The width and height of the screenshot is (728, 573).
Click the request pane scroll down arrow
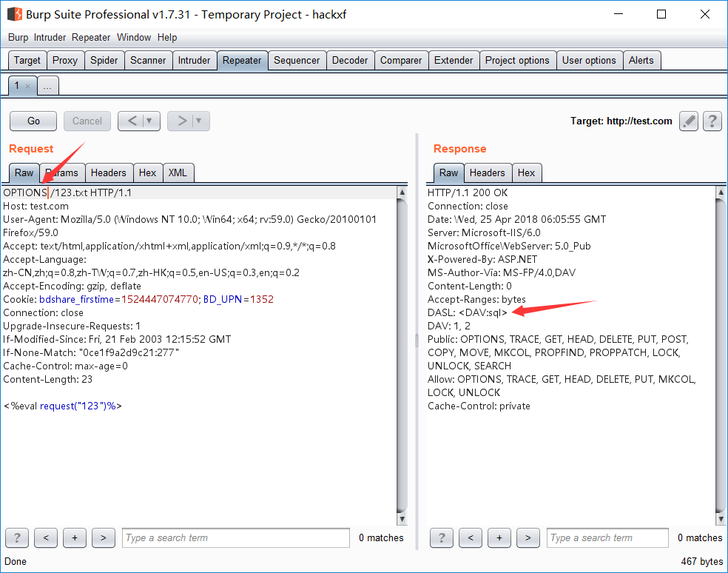click(402, 519)
